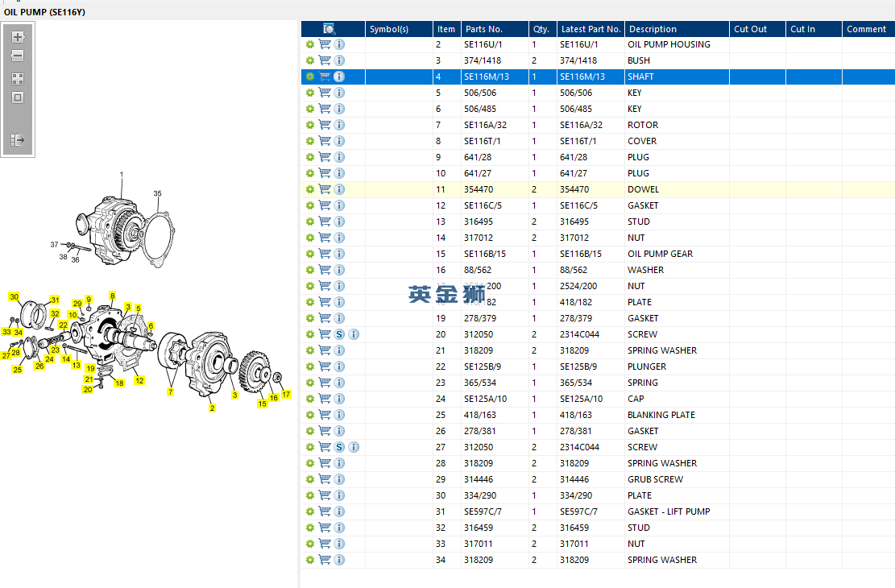
Task: Click callout 25 on the exploded diagram
Action: tap(18, 370)
